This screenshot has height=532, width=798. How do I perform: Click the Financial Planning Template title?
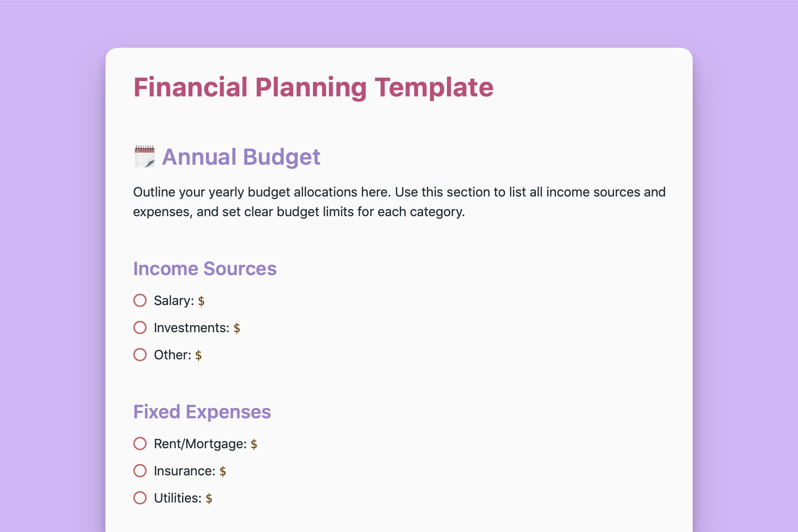point(313,87)
